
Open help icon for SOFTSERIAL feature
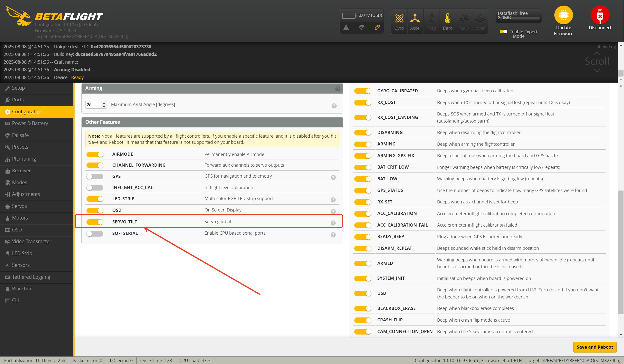333,235
